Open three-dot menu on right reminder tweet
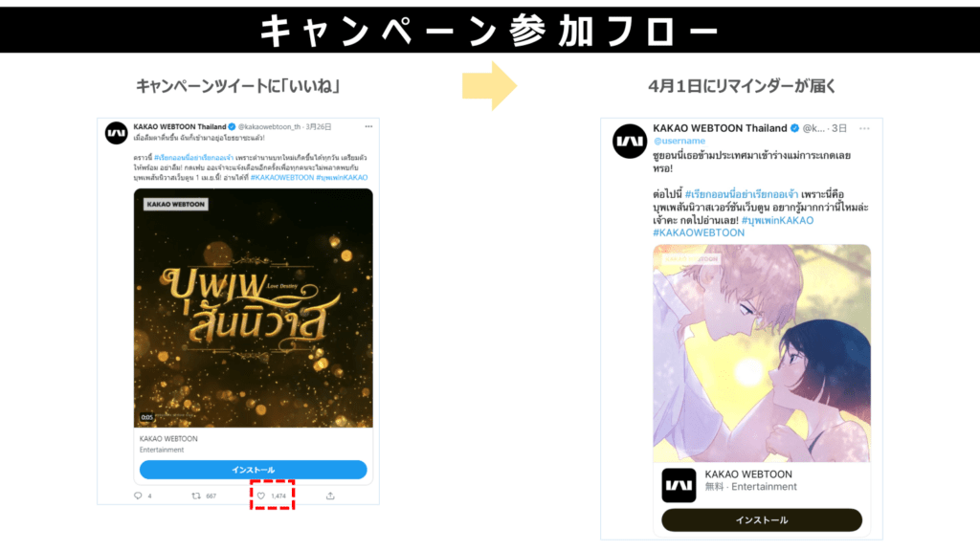This screenshot has height=551, width=980. point(864,129)
